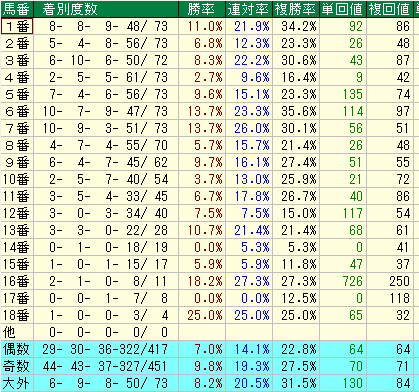Click the 47 単回値 for 15番

pyautogui.click(x=356, y=264)
